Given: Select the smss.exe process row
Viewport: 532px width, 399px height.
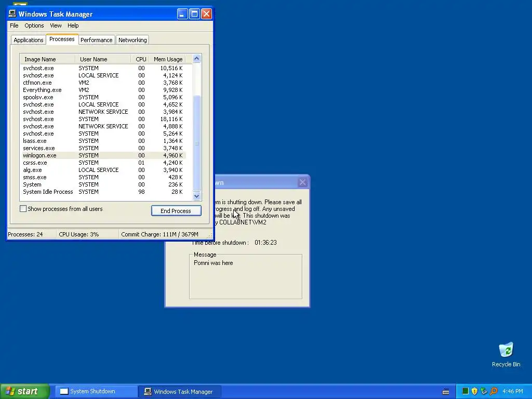Looking at the screenshot, I should tap(103, 177).
